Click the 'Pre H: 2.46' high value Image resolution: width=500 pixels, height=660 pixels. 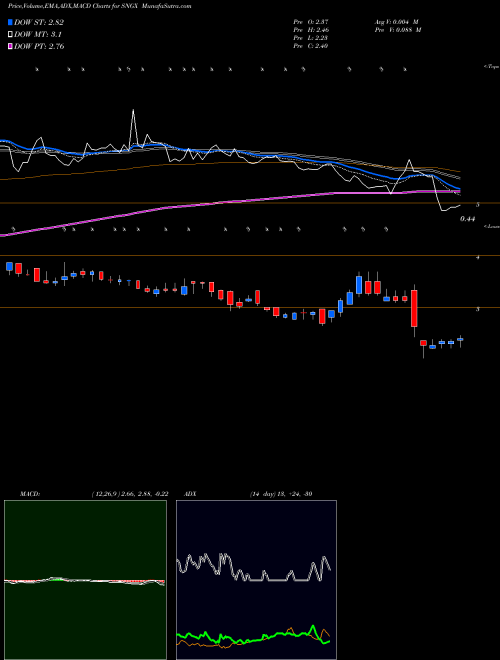(x=311, y=30)
